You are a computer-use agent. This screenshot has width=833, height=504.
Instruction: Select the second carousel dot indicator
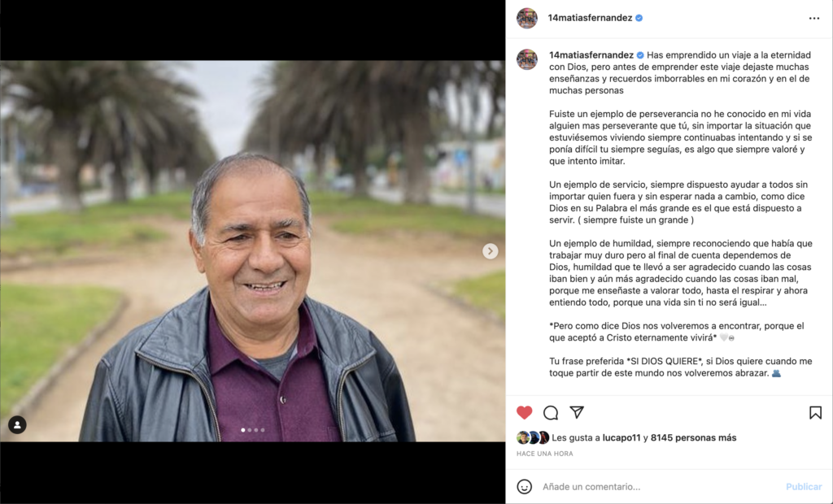pos(250,430)
